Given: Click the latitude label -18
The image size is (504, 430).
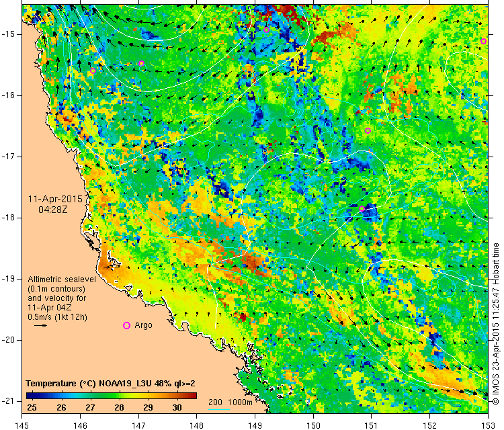Looking at the screenshot, I should click(x=7, y=218).
